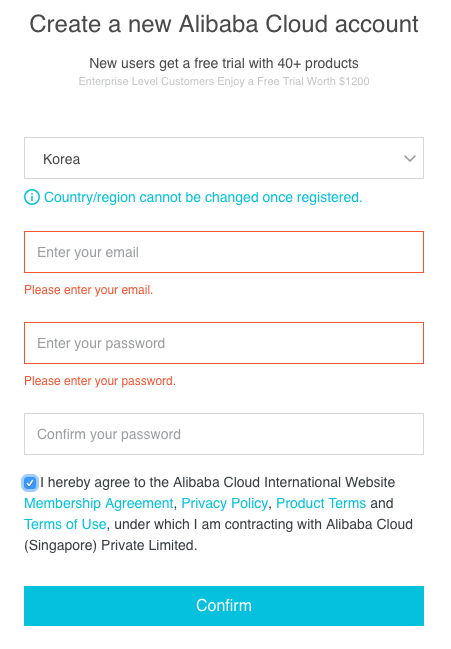Click the Enterprise Level Customers promo text
The height and width of the screenshot is (649, 451).
[224, 81]
